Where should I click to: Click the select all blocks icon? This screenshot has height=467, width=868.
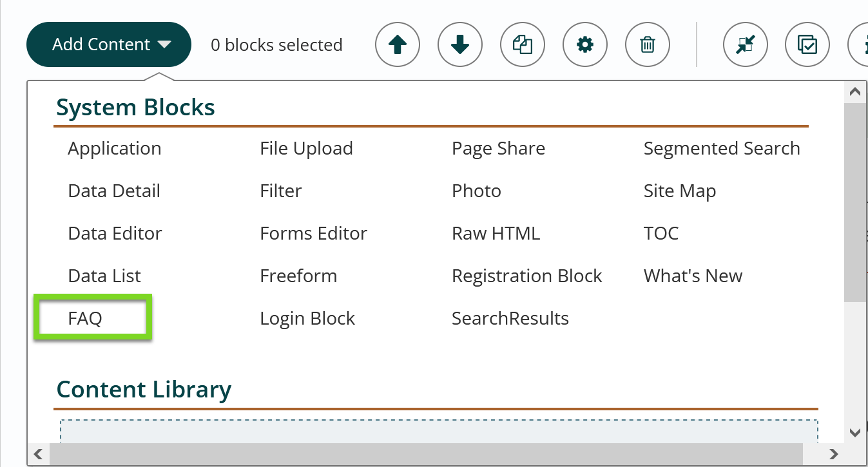[x=807, y=44]
